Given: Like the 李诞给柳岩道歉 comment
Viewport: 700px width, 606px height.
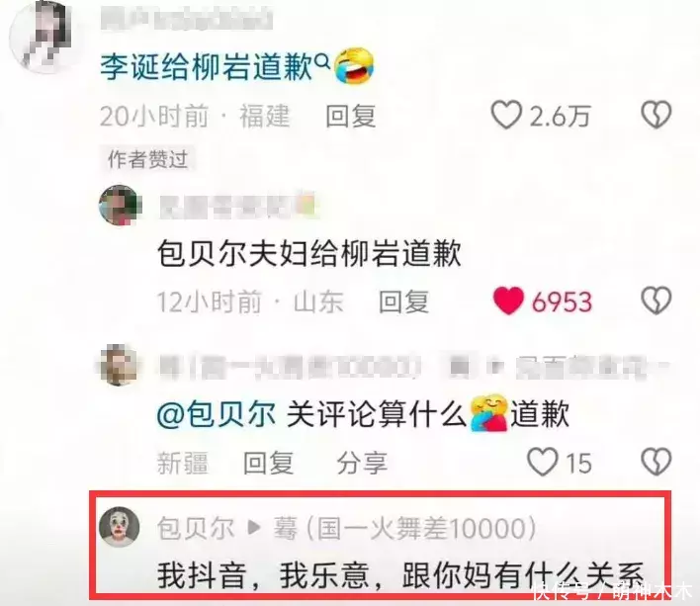Looking at the screenshot, I should coord(506,115).
